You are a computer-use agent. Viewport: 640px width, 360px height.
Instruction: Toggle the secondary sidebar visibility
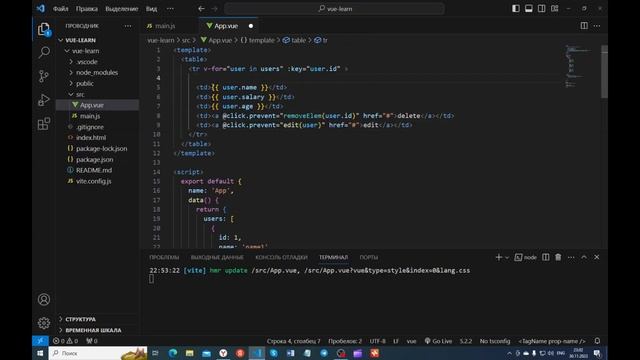541,9
